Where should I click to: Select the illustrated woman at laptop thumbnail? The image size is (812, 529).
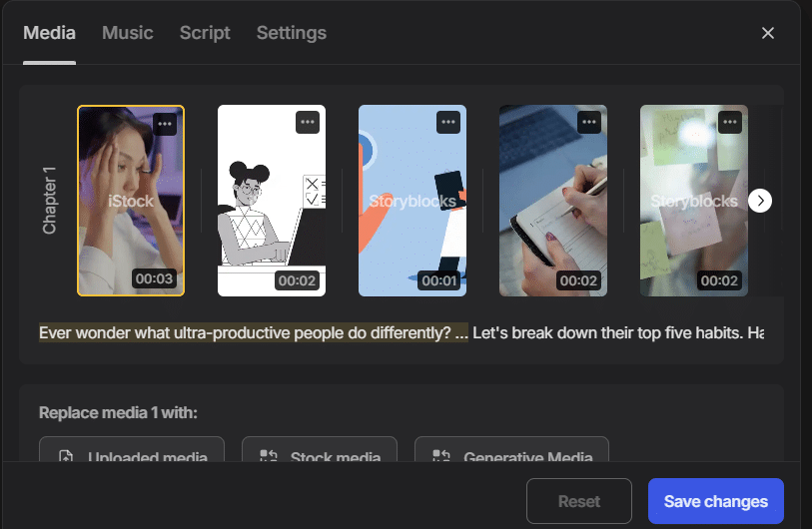click(272, 201)
